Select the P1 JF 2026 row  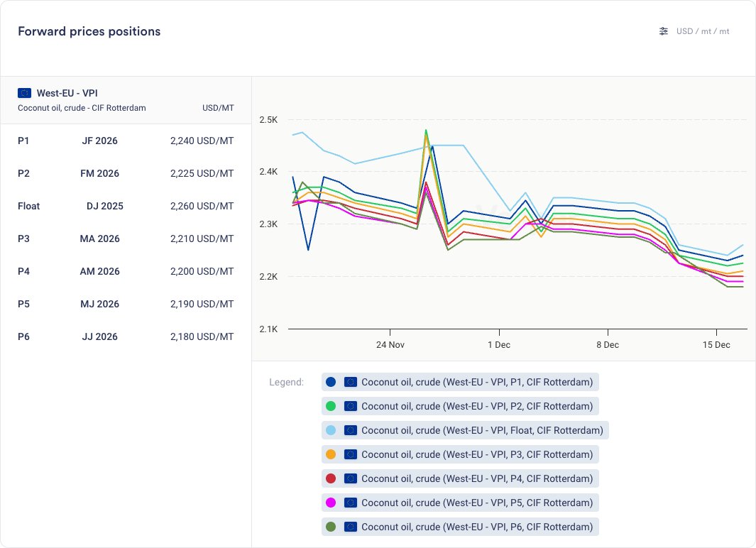[126, 141]
